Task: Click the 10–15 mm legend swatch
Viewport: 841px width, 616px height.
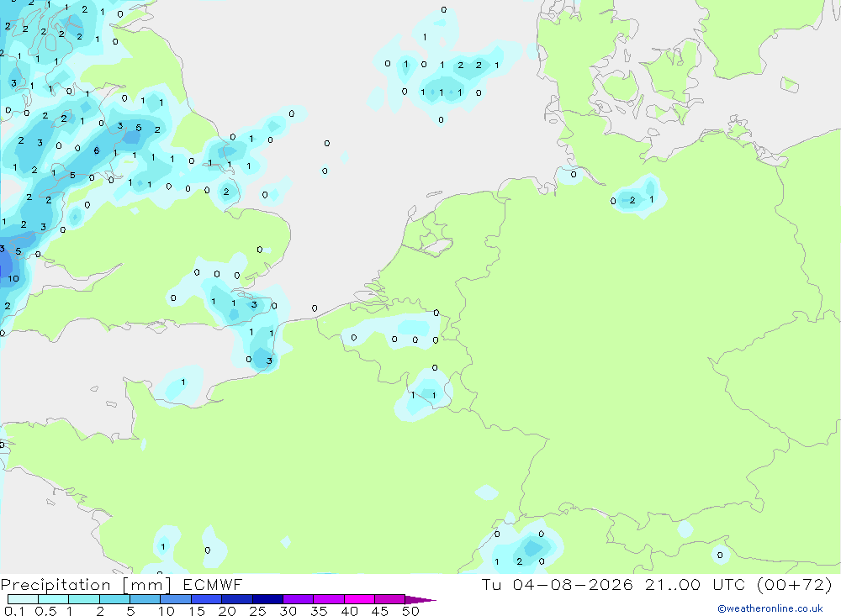Action: (x=176, y=599)
